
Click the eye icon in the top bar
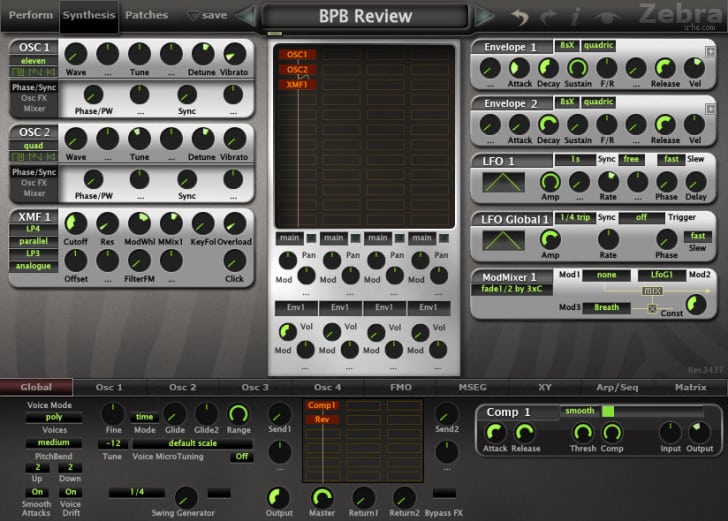coord(607,18)
